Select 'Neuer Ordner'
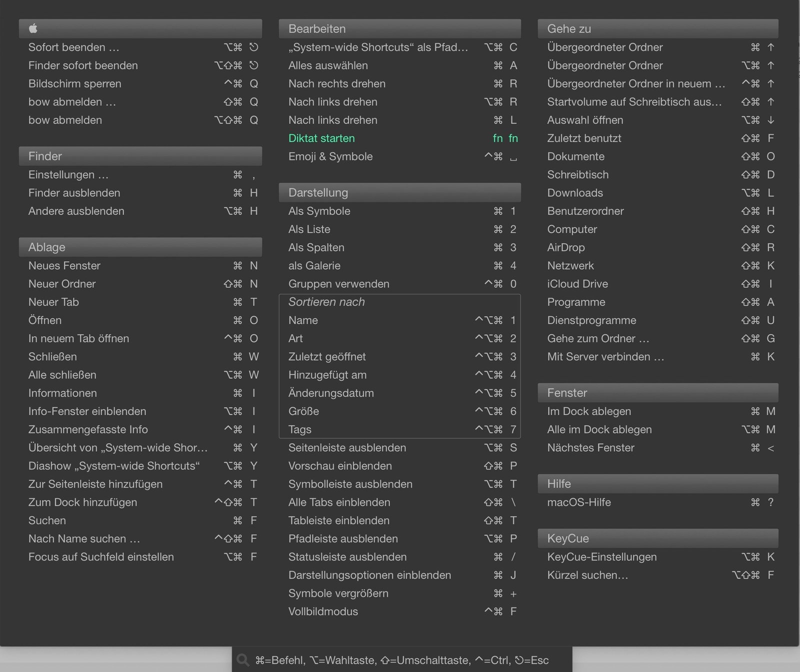 pyautogui.click(x=140, y=284)
